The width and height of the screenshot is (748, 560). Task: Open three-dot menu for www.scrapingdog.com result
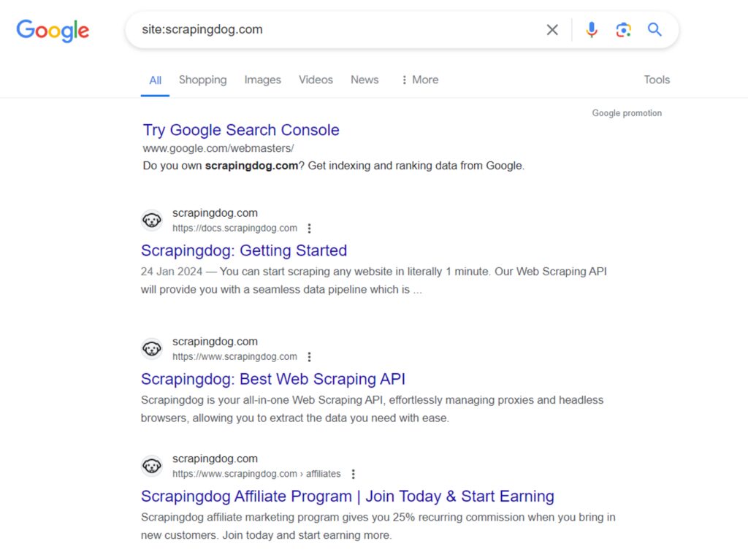point(310,357)
